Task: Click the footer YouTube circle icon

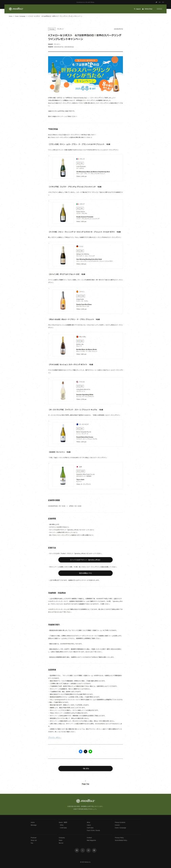Action: pos(94,850)
